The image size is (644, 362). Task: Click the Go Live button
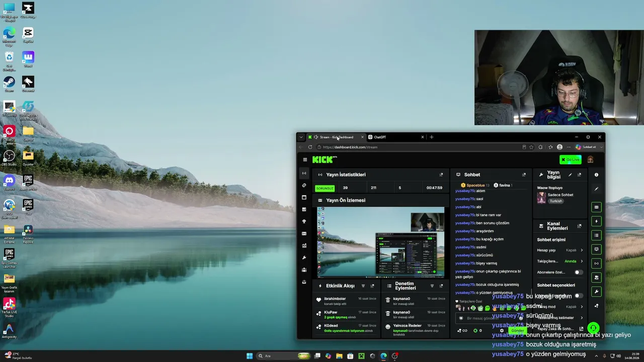(x=571, y=160)
